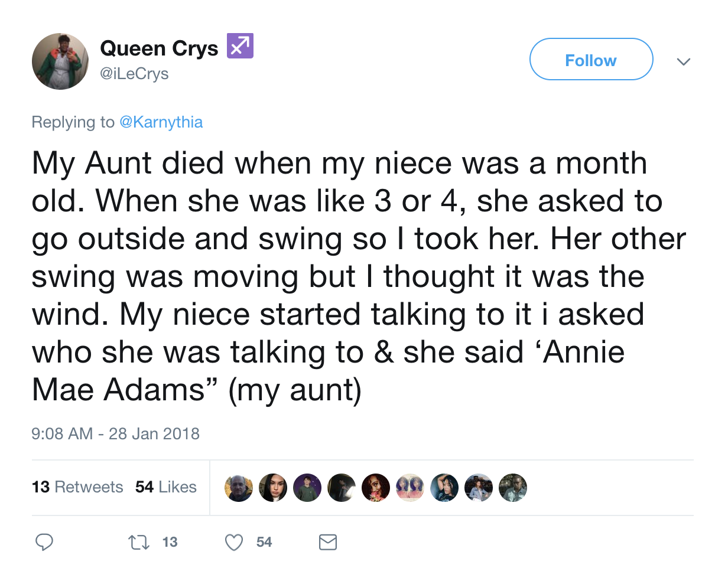Click the reply speech bubble icon

point(44,542)
